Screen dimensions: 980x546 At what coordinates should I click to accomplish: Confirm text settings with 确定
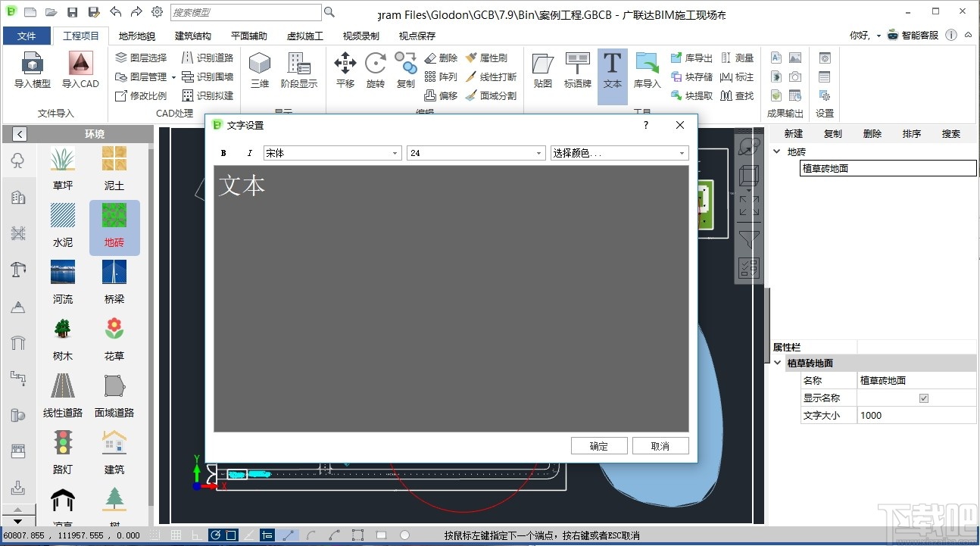click(599, 446)
